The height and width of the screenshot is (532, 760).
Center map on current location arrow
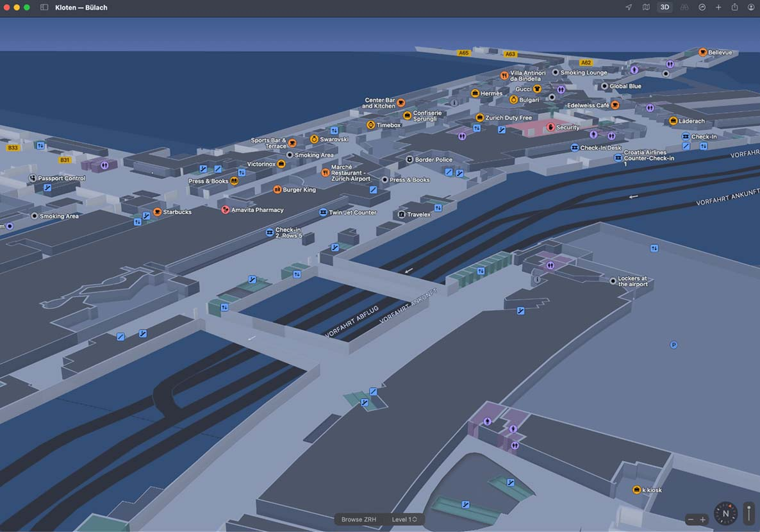point(629,7)
